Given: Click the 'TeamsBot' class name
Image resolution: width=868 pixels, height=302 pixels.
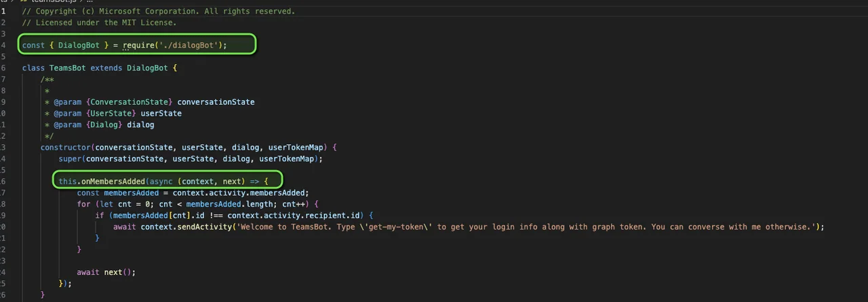Looking at the screenshot, I should (67, 68).
